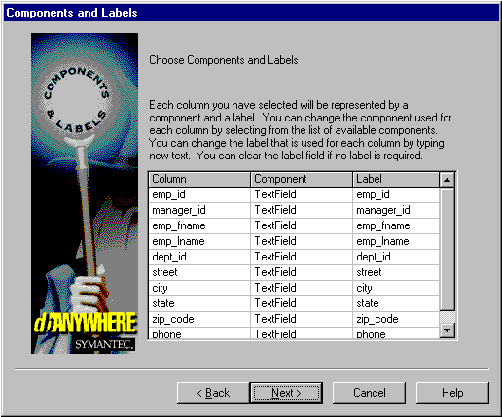Click the table scroll up arrow
The height and width of the screenshot is (417, 502).
[x=447, y=180]
